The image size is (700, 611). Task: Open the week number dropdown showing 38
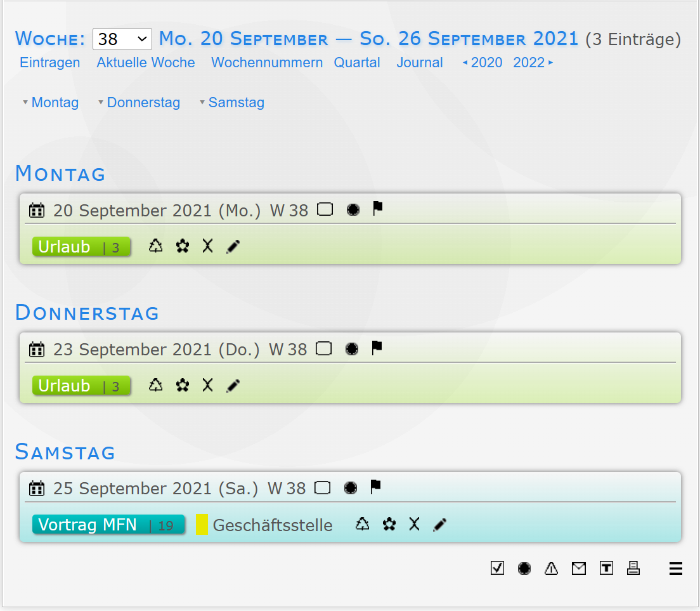point(122,39)
